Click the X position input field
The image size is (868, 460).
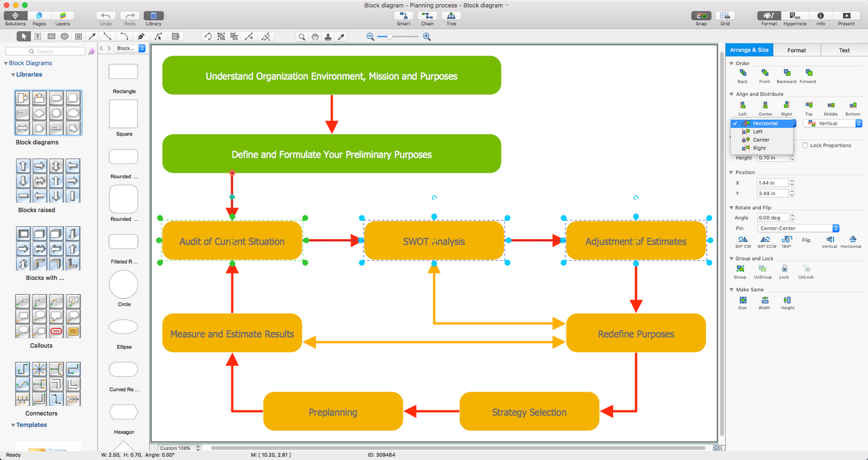click(771, 182)
